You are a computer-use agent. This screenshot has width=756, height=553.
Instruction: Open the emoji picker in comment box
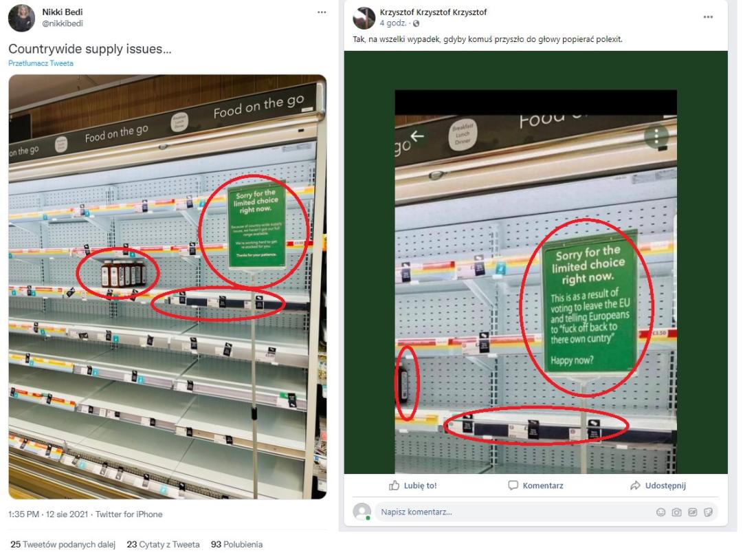coord(661,512)
